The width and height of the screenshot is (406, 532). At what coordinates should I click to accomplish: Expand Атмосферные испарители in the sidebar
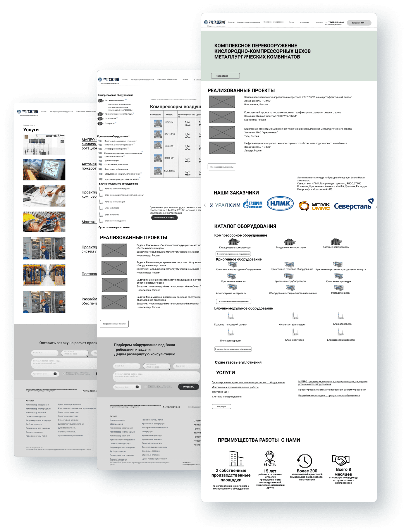pos(128,149)
